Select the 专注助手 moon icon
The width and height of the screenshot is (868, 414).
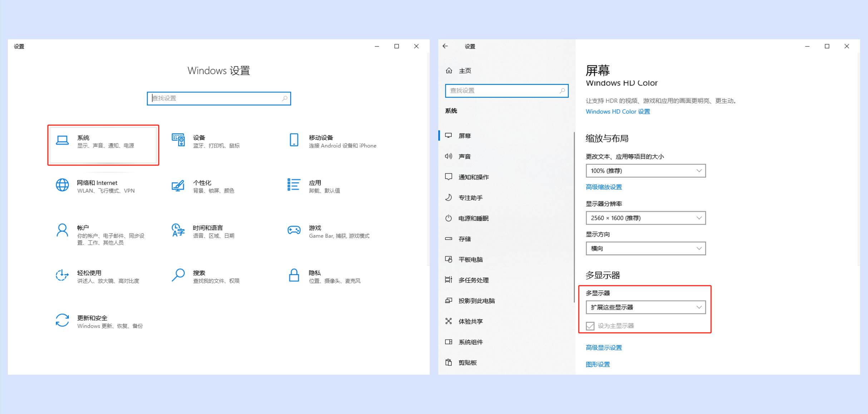pyautogui.click(x=449, y=197)
